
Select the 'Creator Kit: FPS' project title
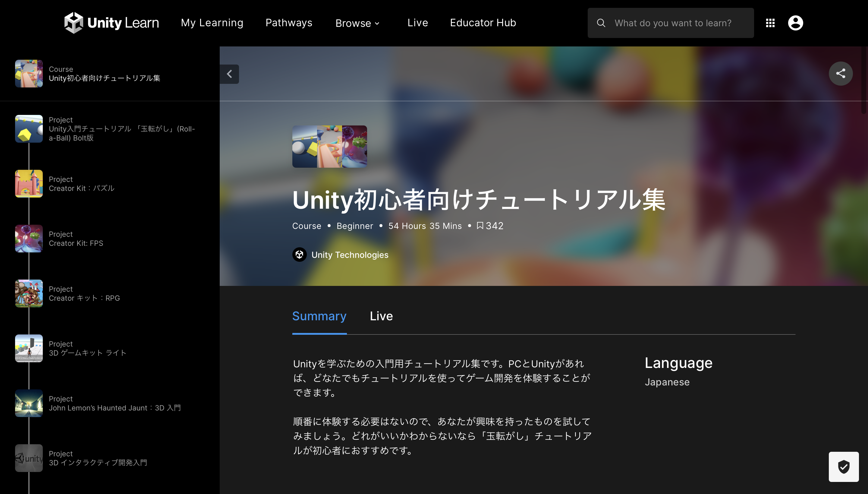tap(76, 243)
